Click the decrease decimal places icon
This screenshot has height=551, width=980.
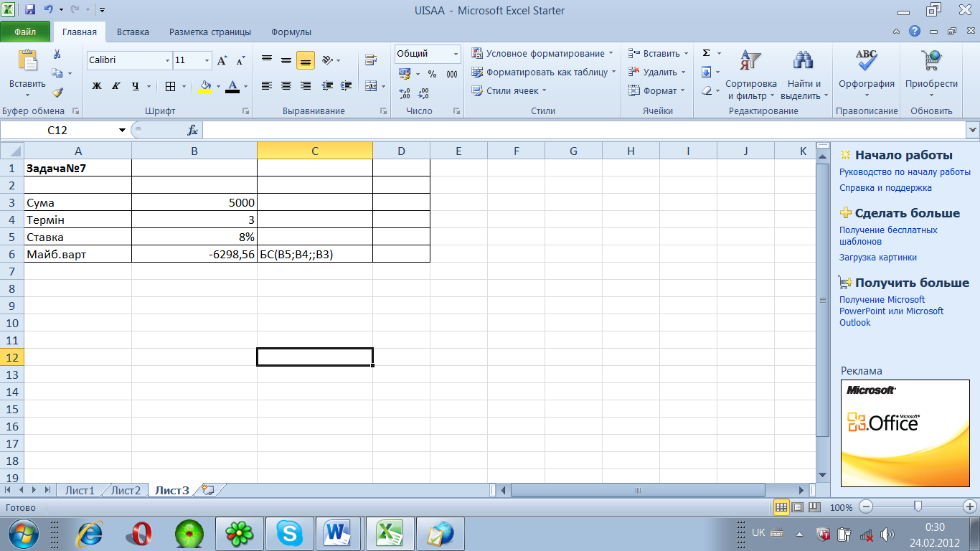point(423,93)
